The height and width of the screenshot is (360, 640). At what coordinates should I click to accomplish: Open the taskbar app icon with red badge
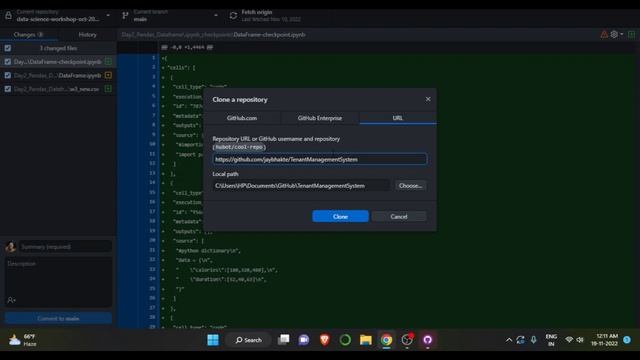click(x=407, y=340)
